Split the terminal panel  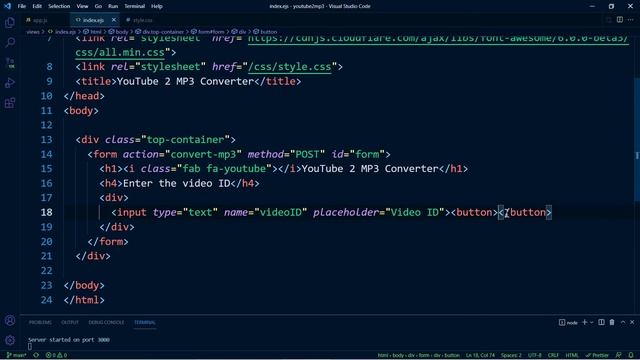[601, 322]
